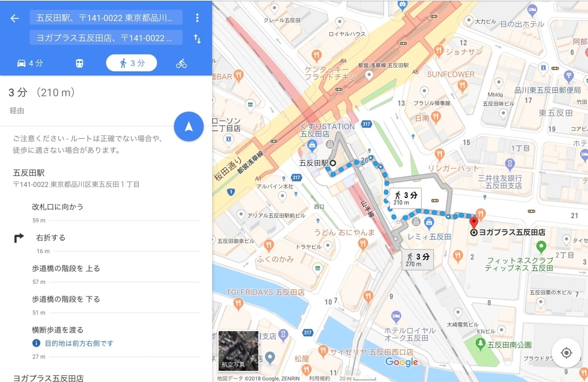Image resolution: width=588 pixels, height=382 pixels.
Task: Click the Google logo on the map
Action: [x=401, y=362]
